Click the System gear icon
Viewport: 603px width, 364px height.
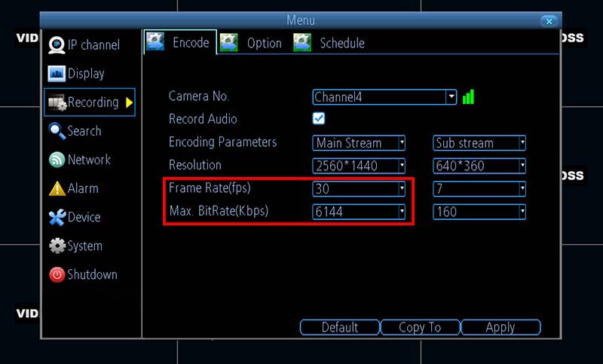pos(57,246)
